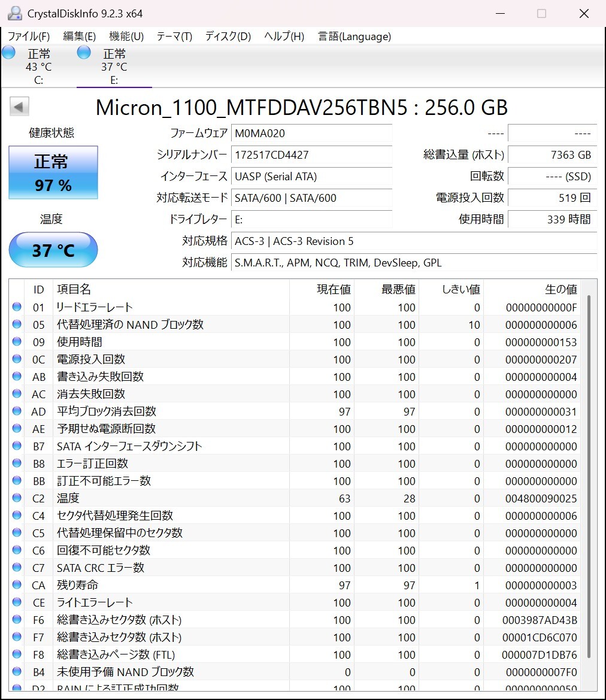The image size is (606, 700).
Task: Click the status dot for SATA CRC エラー数
Action: coord(17,566)
